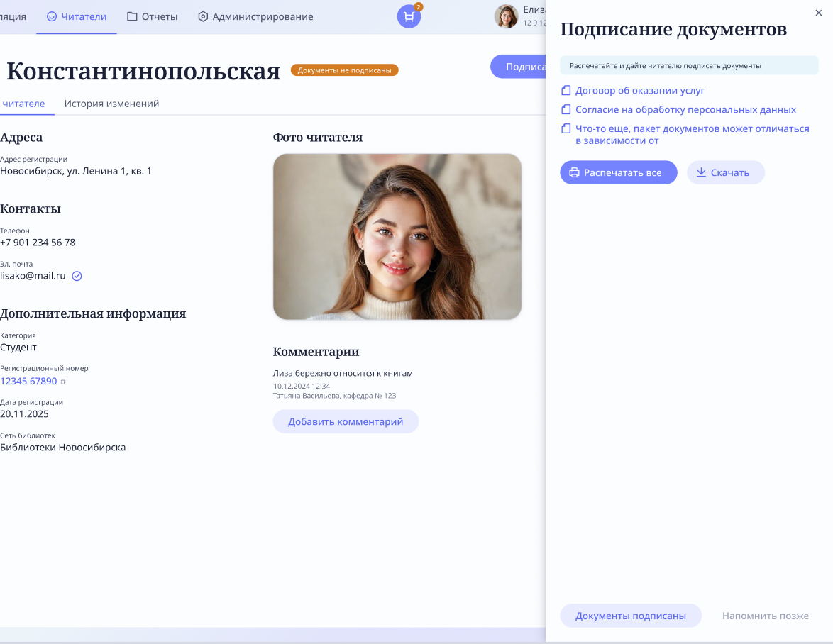The image size is (833, 644).
Task: Go to Администрирование section
Action: click(x=255, y=16)
